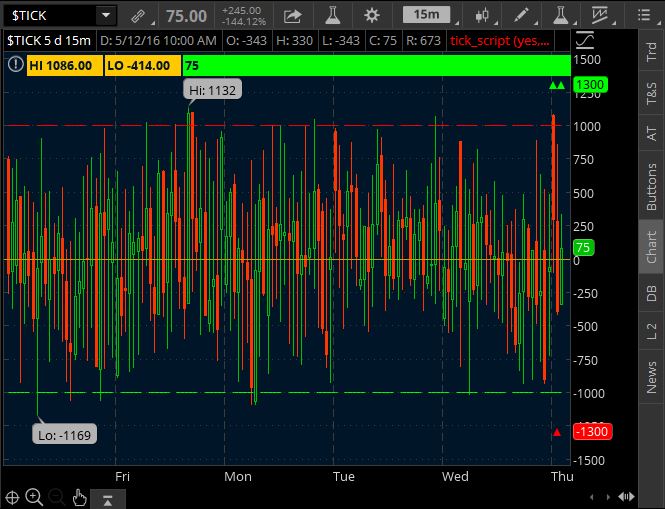665x509 pixels.
Task: Click the zoom out magnifier icon
Action: [x=56, y=497]
